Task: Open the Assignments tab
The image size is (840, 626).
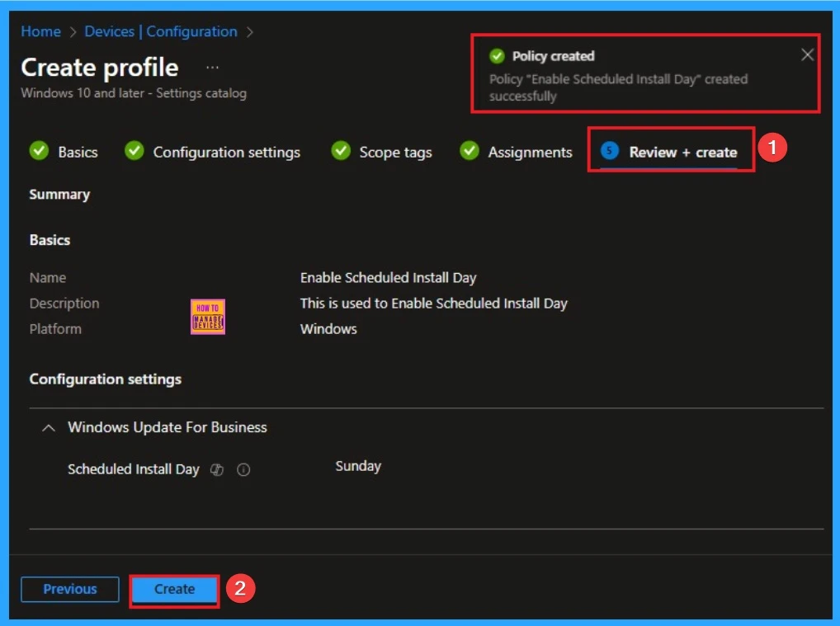Action: [x=531, y=152]
